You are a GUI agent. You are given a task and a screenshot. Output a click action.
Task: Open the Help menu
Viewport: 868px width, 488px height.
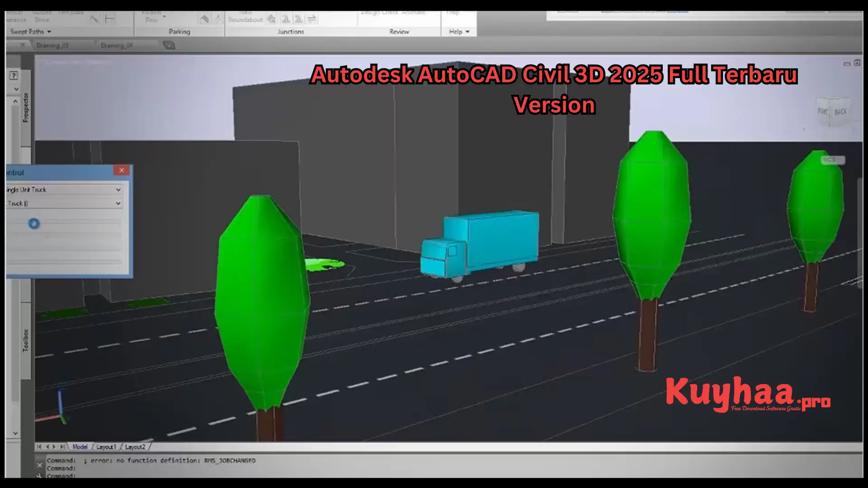(458, 31)
